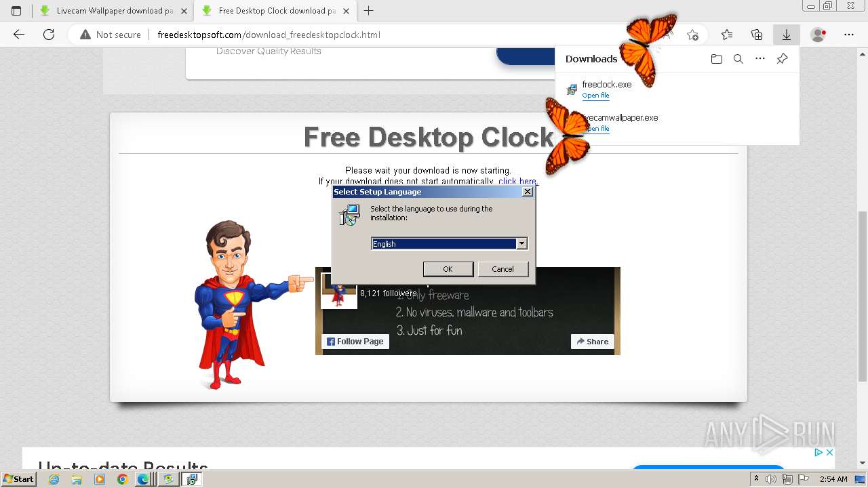
Task: Click the browser back arrow
Action: (x=19, y=35)
